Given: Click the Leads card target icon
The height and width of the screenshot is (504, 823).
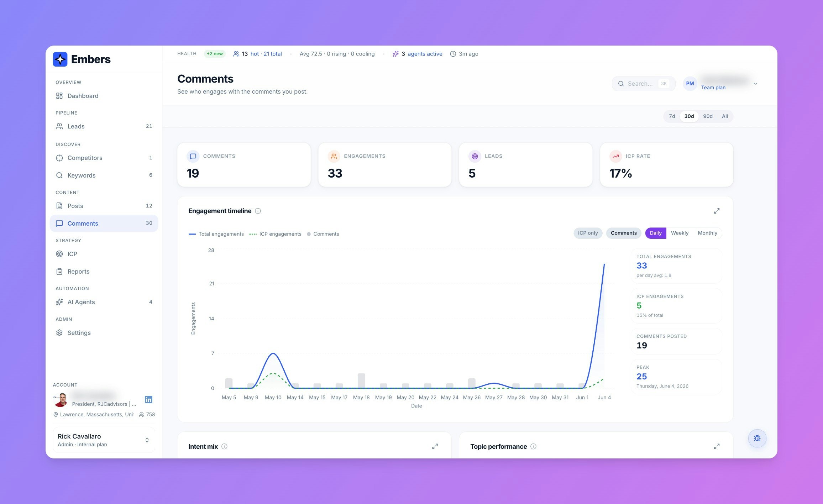Looking at the screenshot, I should (475, 156).
